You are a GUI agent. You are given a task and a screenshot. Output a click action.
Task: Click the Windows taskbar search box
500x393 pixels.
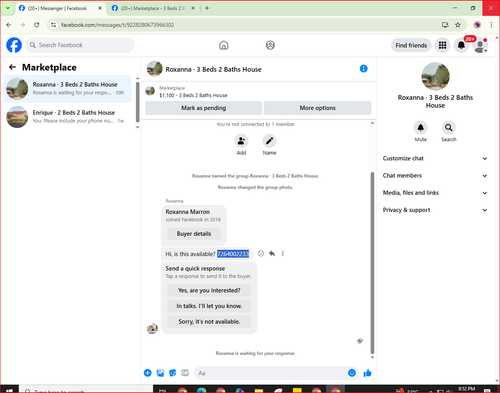click(86, 390)
